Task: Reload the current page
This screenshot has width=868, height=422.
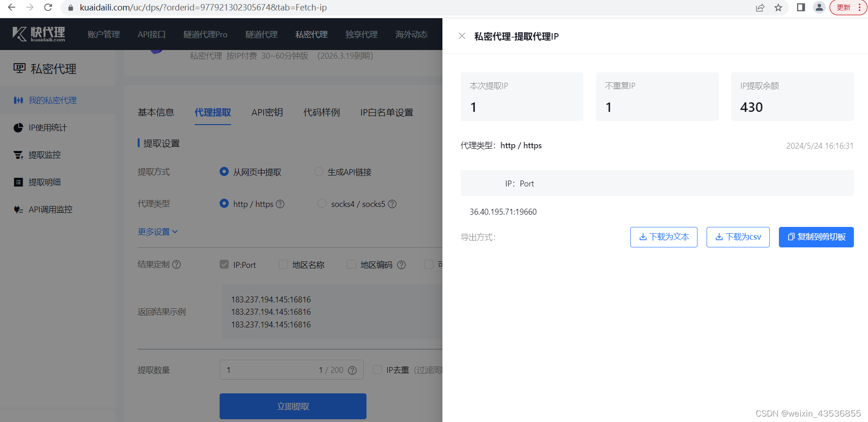Action: [48, 7]
